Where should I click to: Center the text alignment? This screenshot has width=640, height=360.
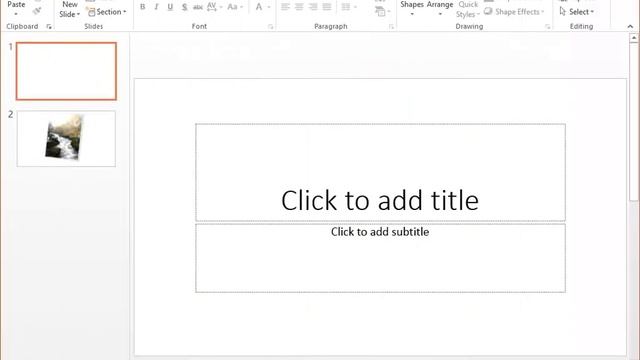pyautogui.click(x=299, y=7)
